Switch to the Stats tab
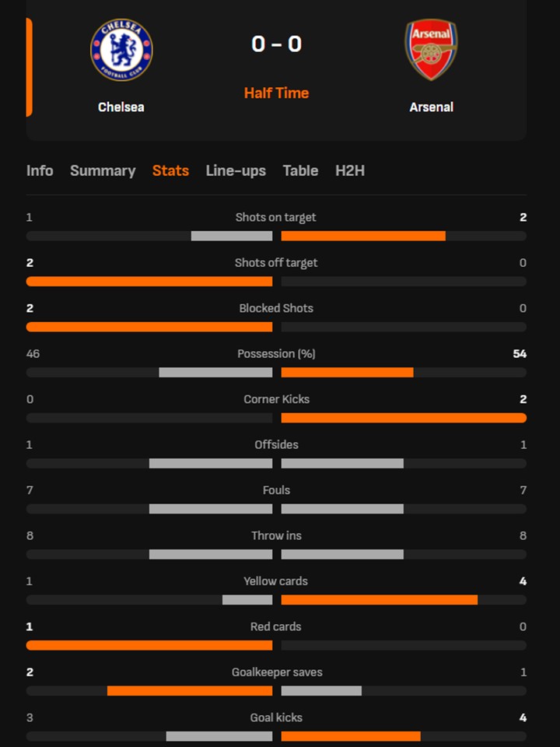The image size is (560, 747). click(x=170, y=170)
